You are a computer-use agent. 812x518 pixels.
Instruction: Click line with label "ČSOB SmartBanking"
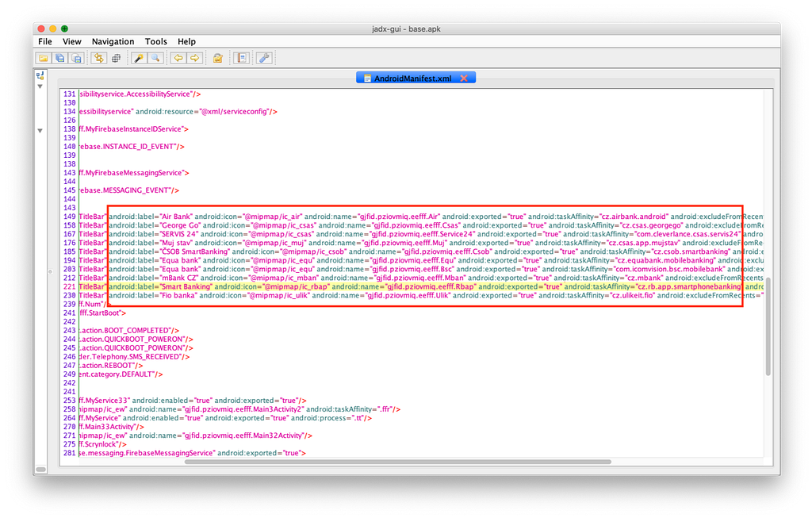420,251
